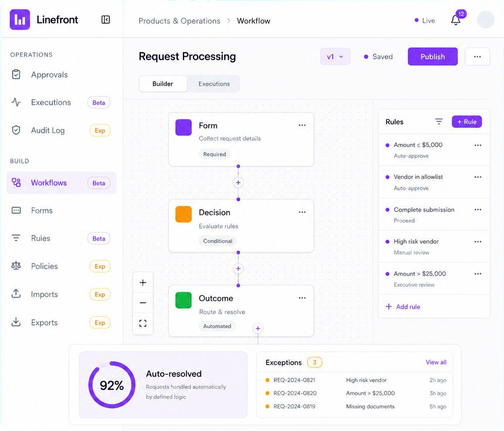Zoom in on the workflow canvas

pos(143,283)
